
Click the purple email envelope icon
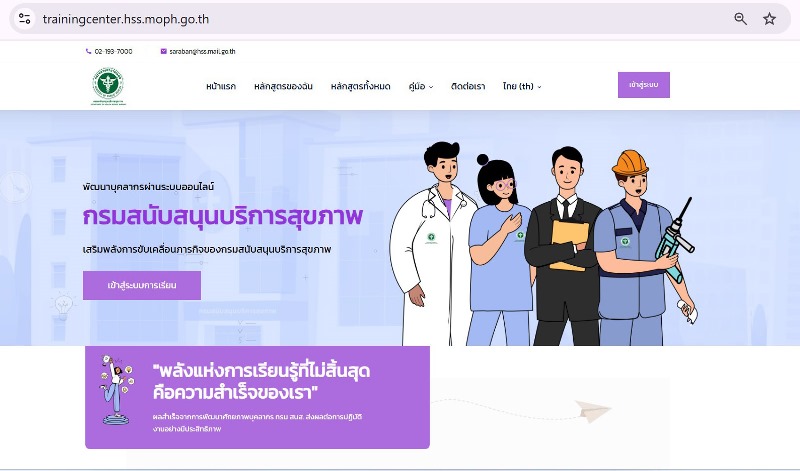coord(163,51)
